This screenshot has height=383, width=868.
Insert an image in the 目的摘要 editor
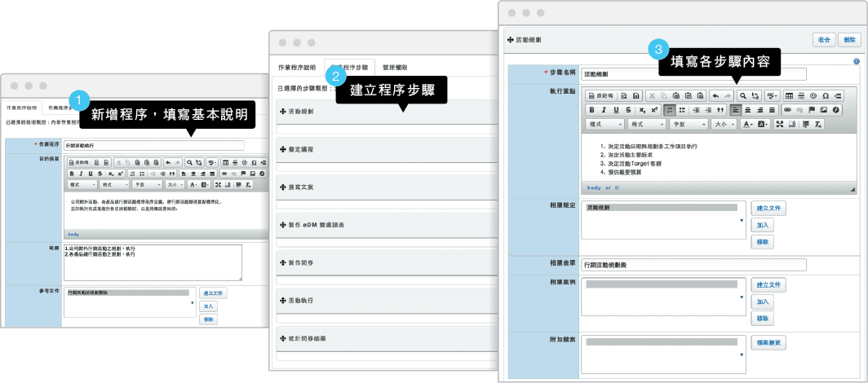(252, 174)
